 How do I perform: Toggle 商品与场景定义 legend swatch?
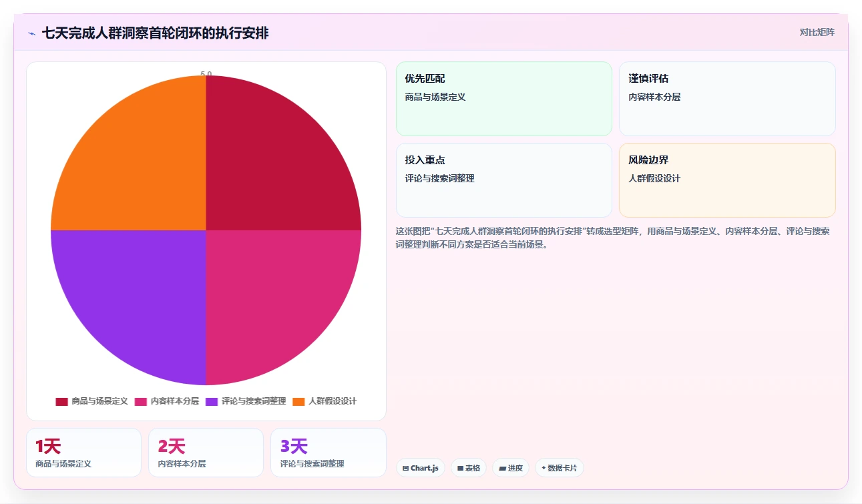(x=62, y=401)
